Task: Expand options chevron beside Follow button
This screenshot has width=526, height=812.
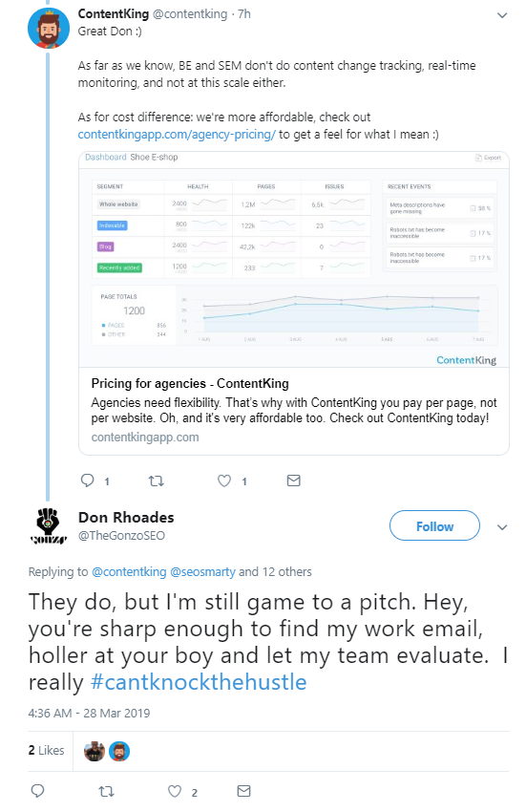Action: pyautogui.click(x=502, y=527)
